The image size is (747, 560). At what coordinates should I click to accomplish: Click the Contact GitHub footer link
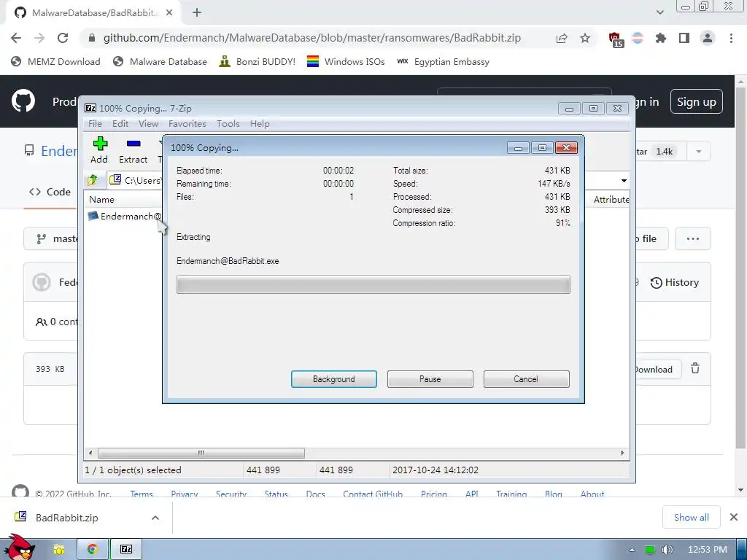(x=373, y=494)
